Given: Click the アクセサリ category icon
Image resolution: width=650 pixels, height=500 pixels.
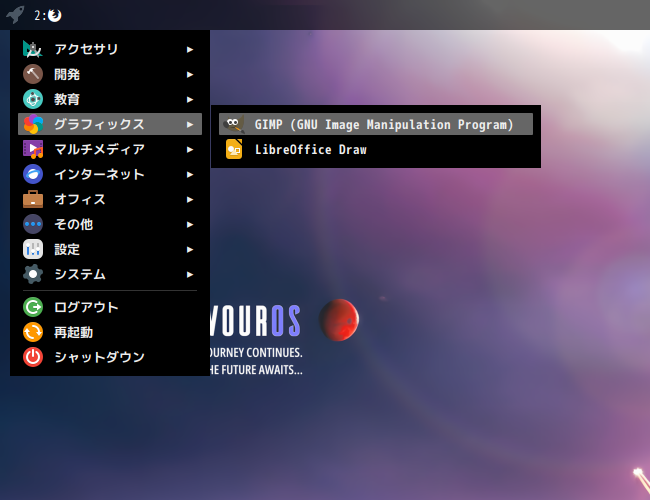Looking at the screenshot, I should (x=33, y=49).
